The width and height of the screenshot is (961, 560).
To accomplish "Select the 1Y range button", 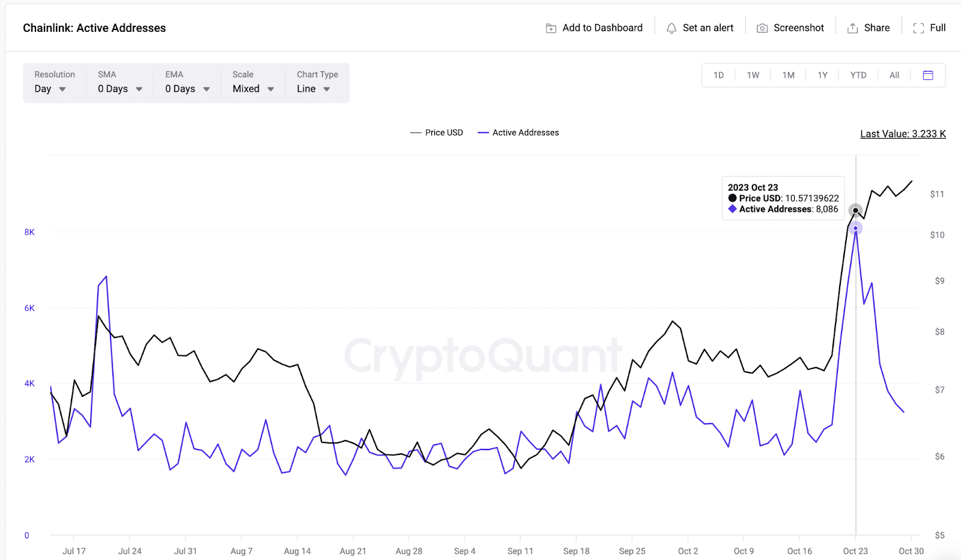I will [x=823, y=75].
